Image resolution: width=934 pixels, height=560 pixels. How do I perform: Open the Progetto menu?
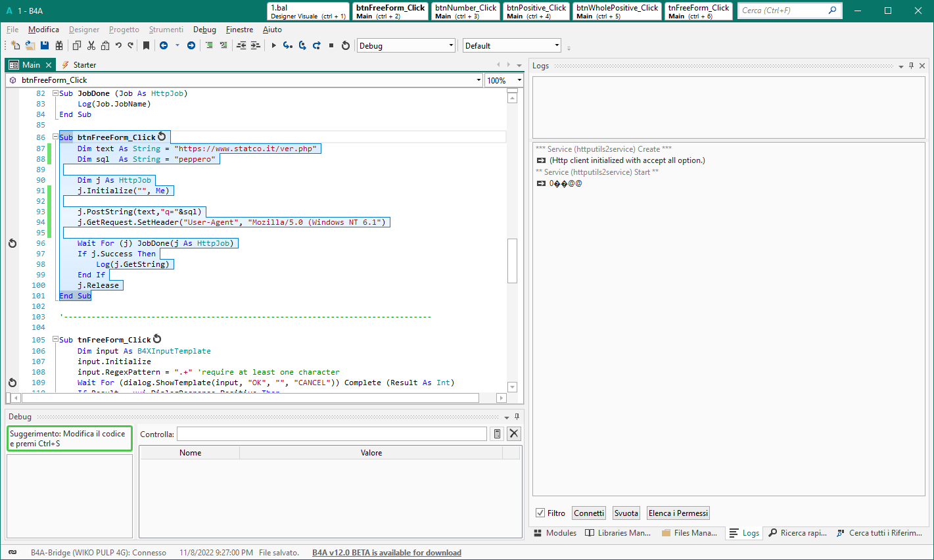124,30
